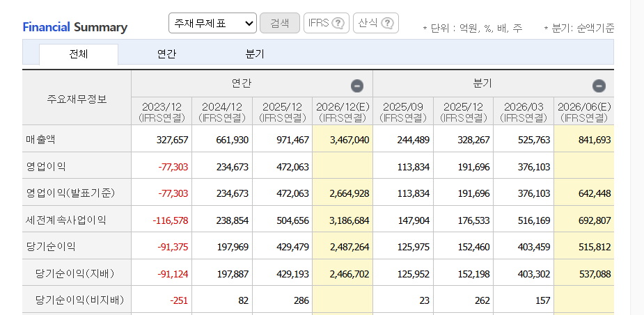Image resolution: width=644 pixels, height=315 pixels.
Task: Click the 당기순이익(지배) value 125,952
Action: click(x=414, y=274)
